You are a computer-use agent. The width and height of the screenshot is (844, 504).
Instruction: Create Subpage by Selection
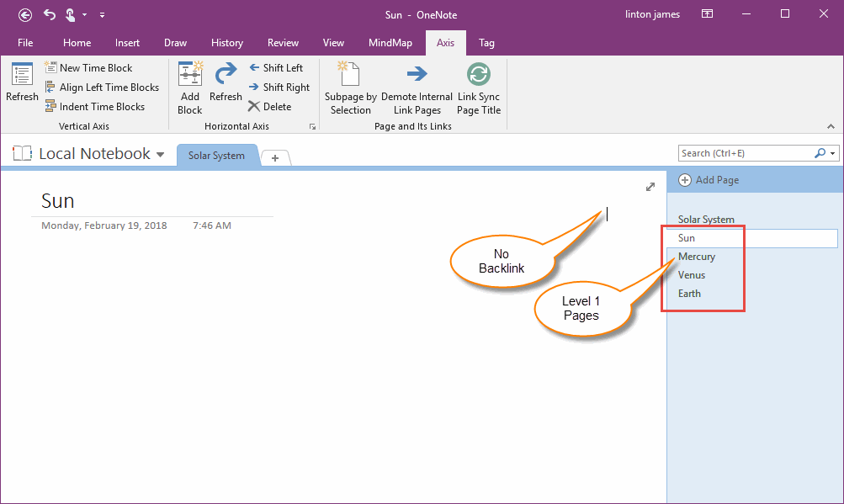point(350,88)
